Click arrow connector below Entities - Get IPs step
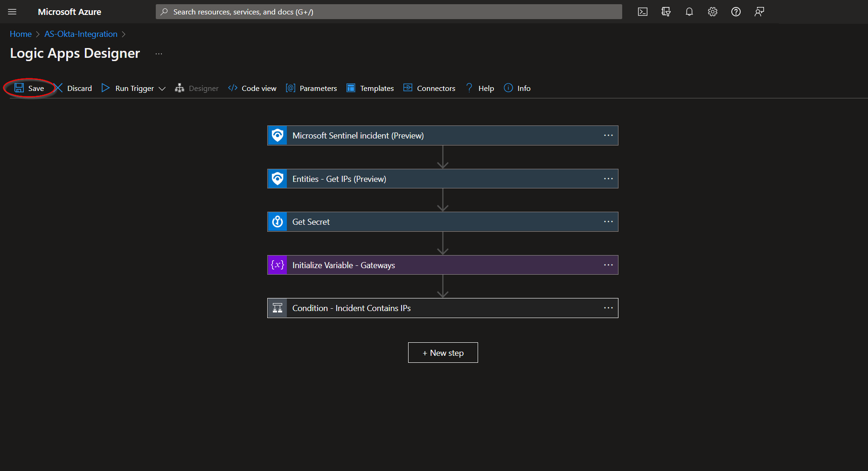This screenshot has width=868, height=471. coord(443,200)
